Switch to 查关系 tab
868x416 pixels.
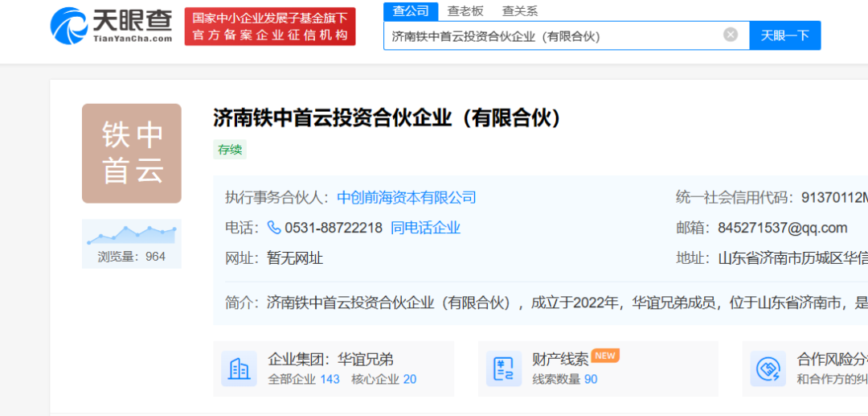[519, 11]
